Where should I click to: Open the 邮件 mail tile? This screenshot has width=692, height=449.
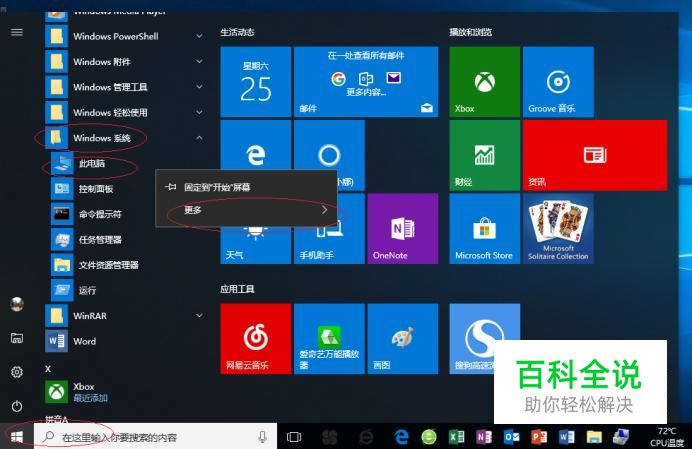(366, 82)
